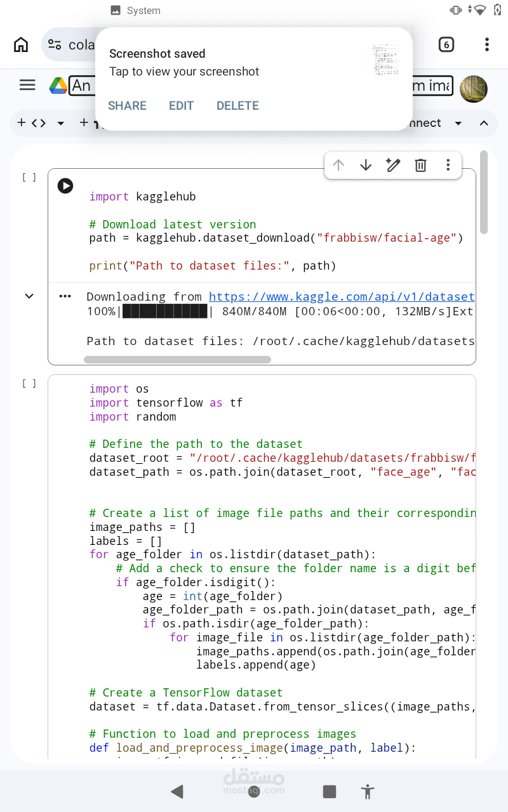Click the 'labels = []' line

[x=126, y=541]
